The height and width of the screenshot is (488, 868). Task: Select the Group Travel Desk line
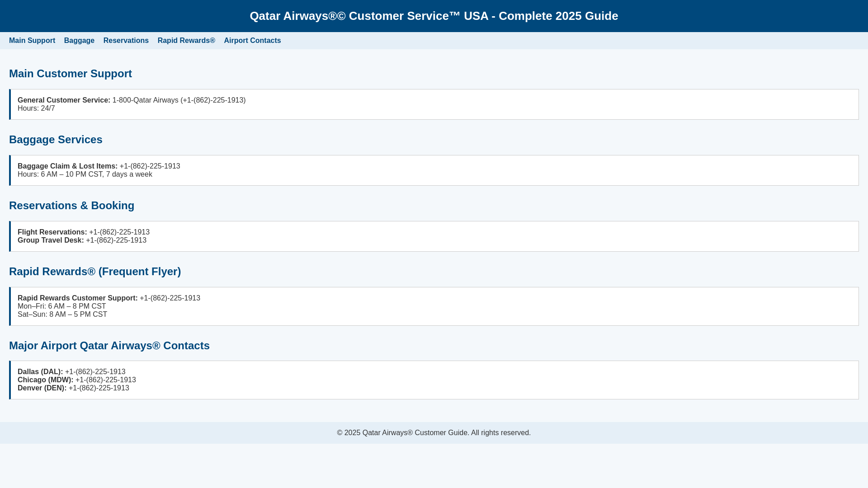click(82, 240)
